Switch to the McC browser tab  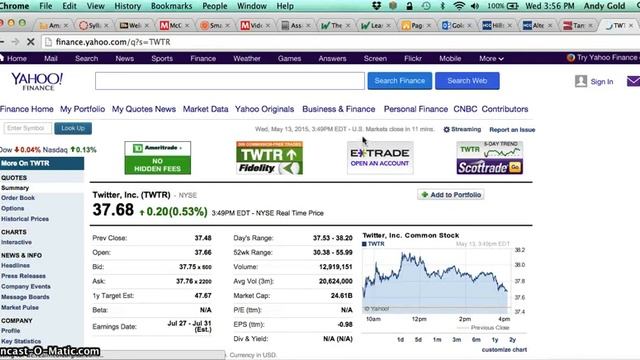175,25
